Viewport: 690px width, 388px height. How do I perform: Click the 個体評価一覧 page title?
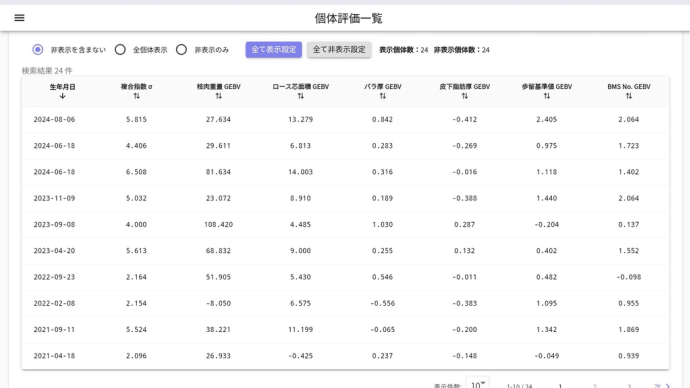(349, 18)
